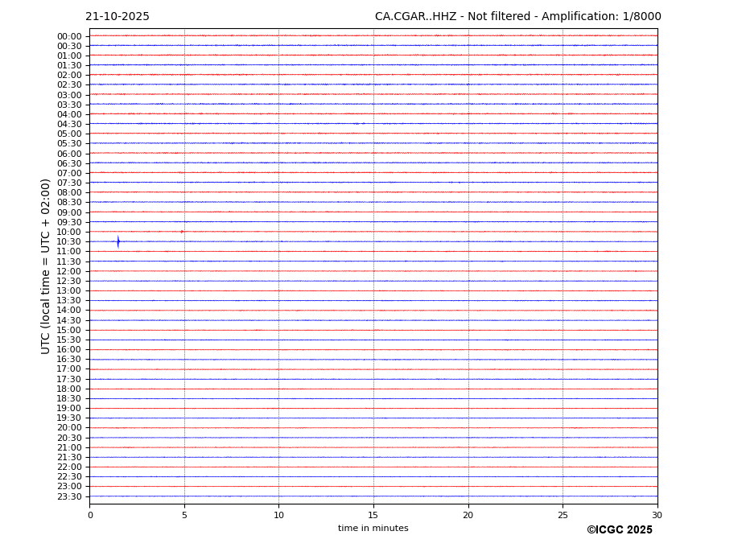Click the 04:30 time row label
Screen dimensions: 746x560
click(x=69, y=124)
